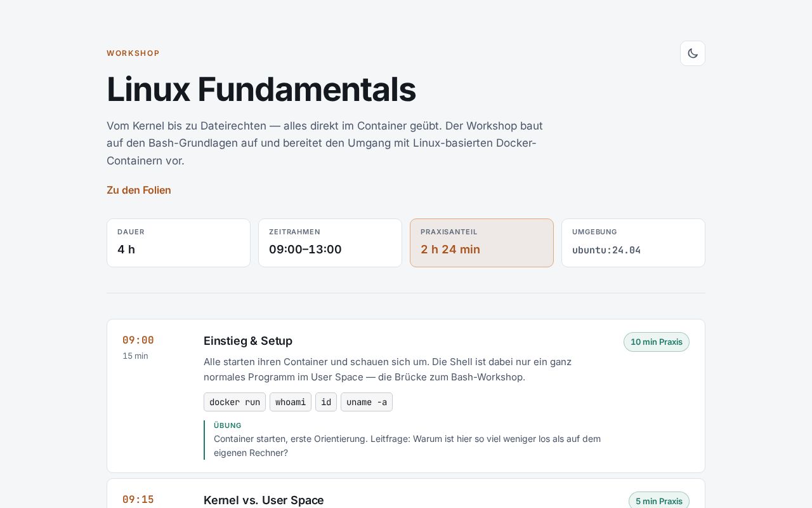Toggle dark mode with the moon icon
This screenshot has width=812, height=508.
pyautogui.click(x=693, y=53)
